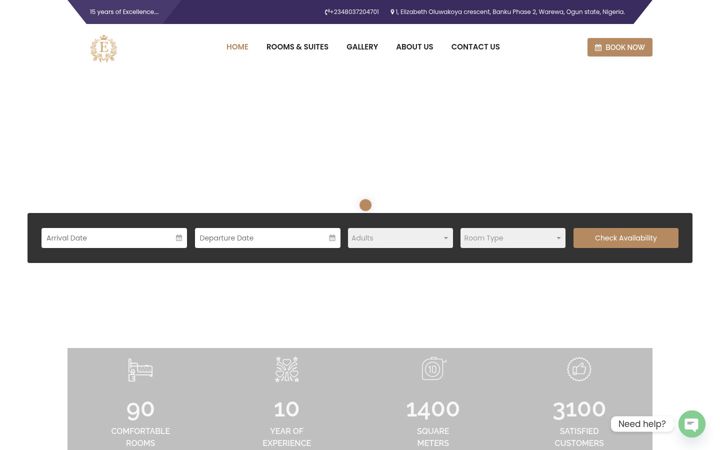Click the number 10 statistic
This screenshot has width=720, height=450.
(x=287, y=409)
